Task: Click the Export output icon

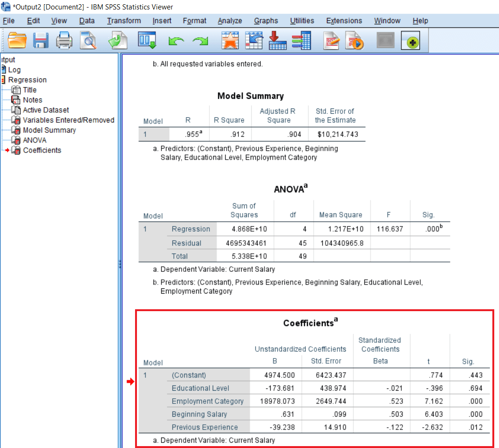Action: pyautogui.click(x=118, y=40)
